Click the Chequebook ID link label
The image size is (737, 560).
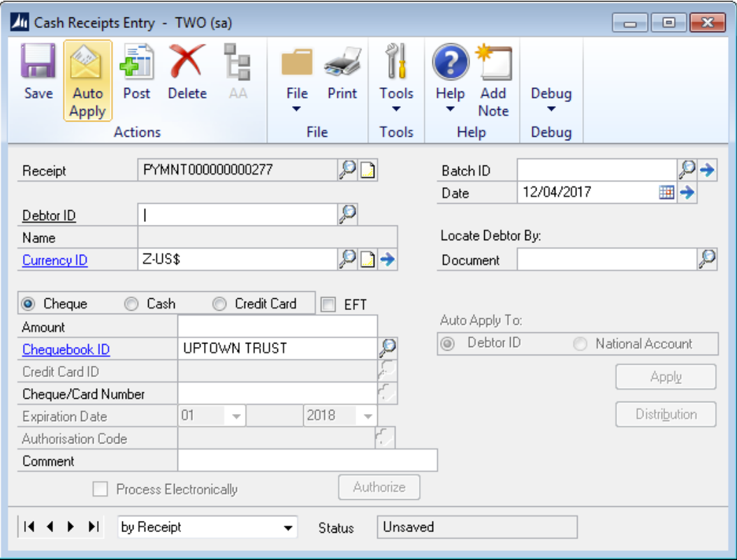coord(66,349)
